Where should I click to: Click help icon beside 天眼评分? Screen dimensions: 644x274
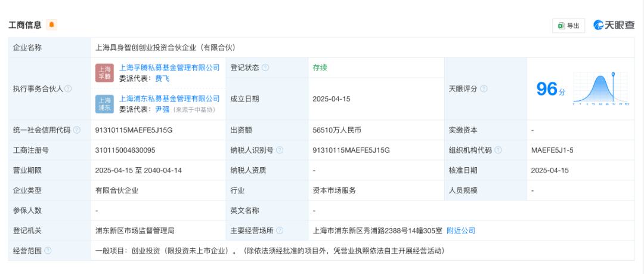click(x=484, y=88)
